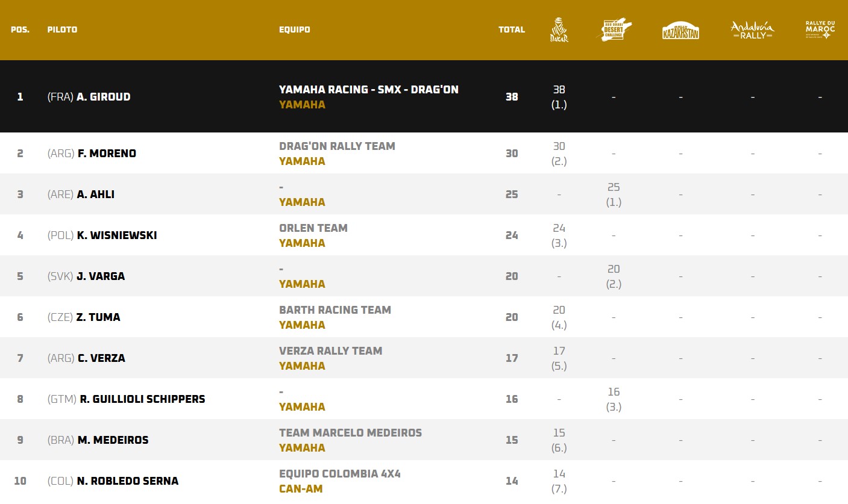Screen dimensions: 848x504
Task: Click N. Robledo Serna's Dakar result 14 (7.)
Action: [559, 481]
